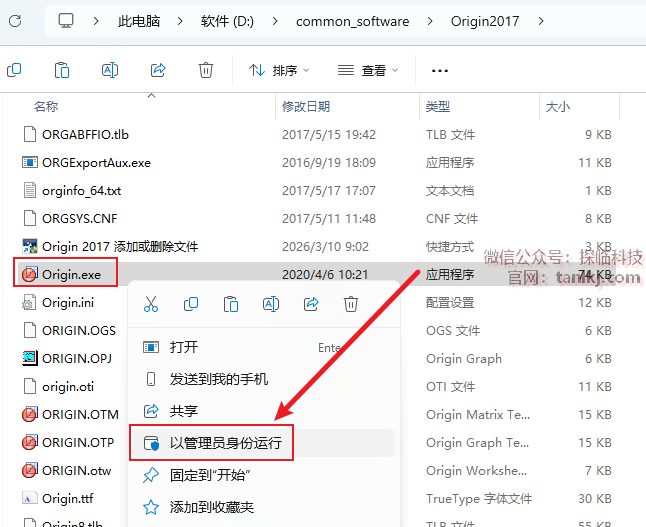Open the three-dots more options menu
Screen dimensions: 646x527
coord(440,71)
